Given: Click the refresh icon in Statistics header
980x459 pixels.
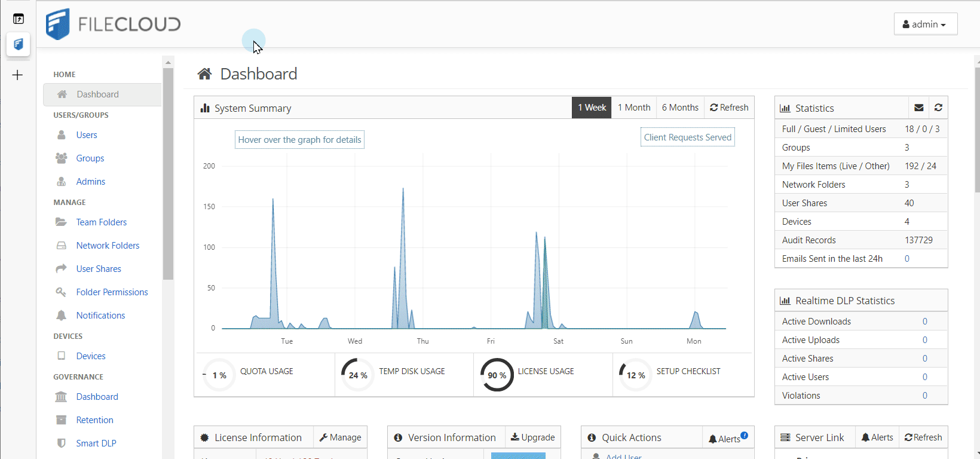Looking at the screenshot, I should point(938,108).
